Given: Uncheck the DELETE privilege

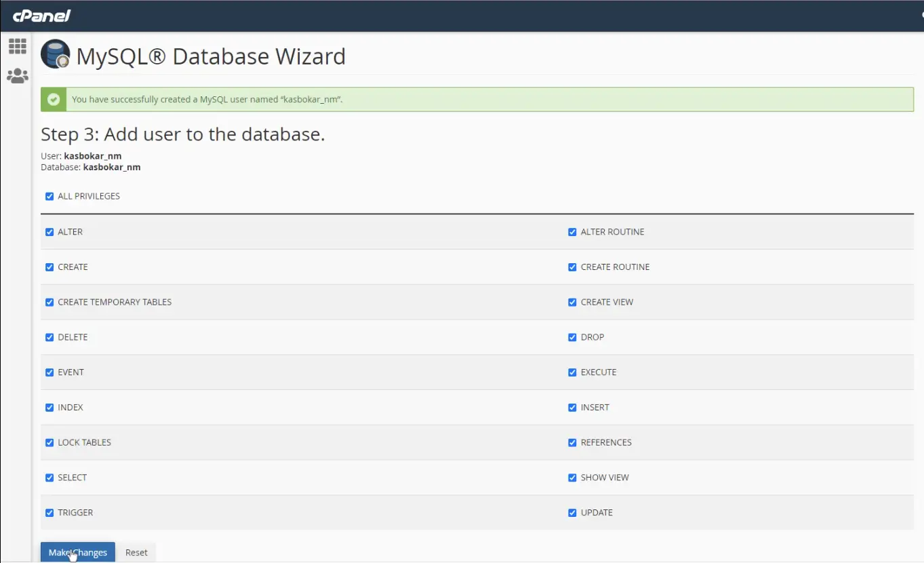Looking at the screenshot, I should click(x=49, y=337).
